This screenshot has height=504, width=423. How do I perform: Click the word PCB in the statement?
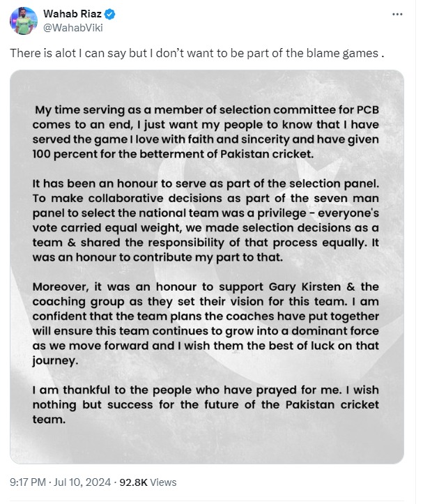point(368,110)
